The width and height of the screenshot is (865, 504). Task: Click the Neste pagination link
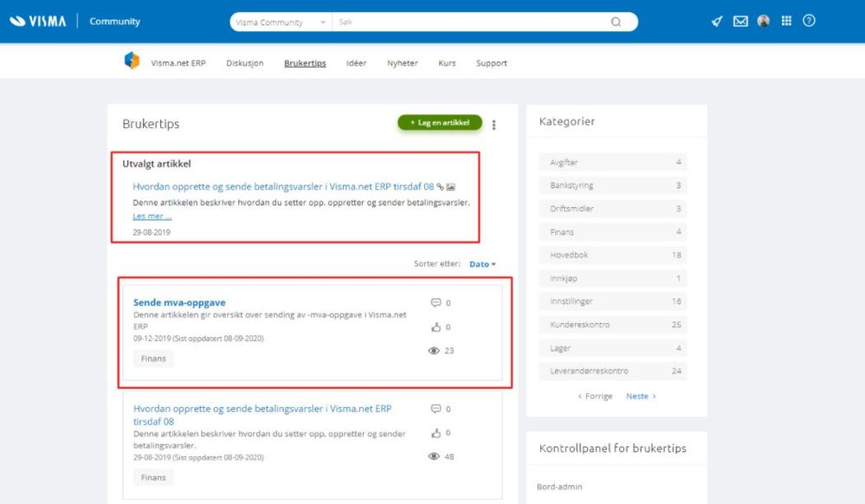[641, 397]
